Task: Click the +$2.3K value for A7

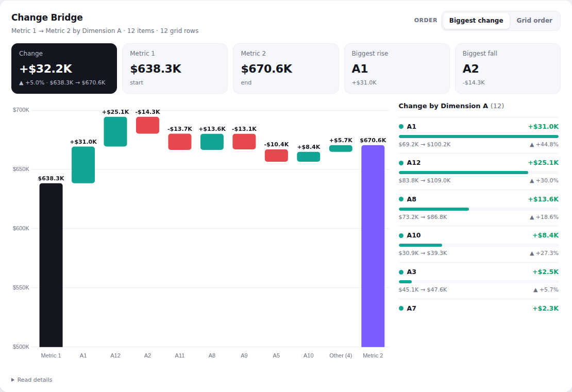Action: (545, 309)
